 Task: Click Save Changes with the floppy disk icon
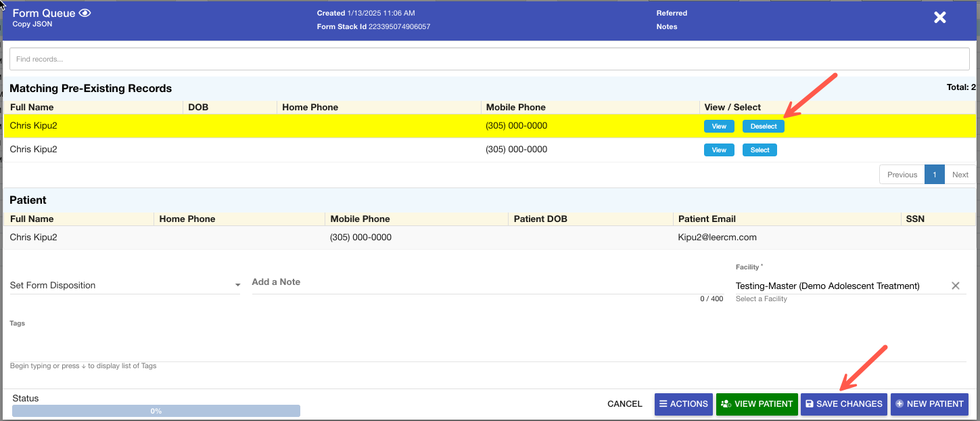pyautogui.click(x=843, y=404)
